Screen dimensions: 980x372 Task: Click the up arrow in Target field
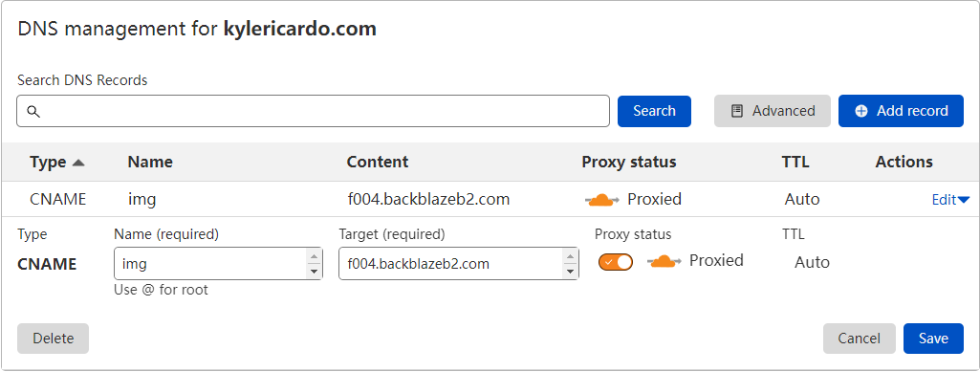point(570,256)
